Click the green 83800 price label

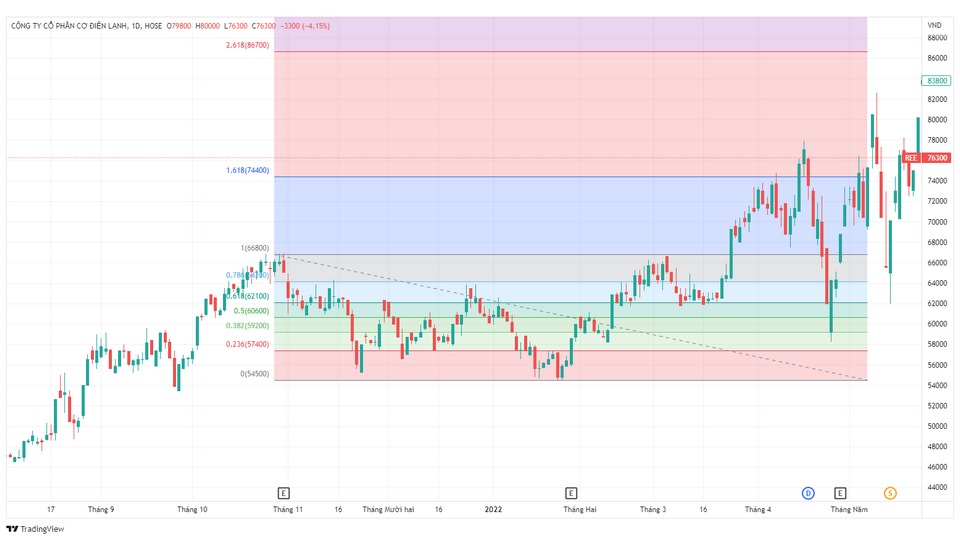coord(936,81)
